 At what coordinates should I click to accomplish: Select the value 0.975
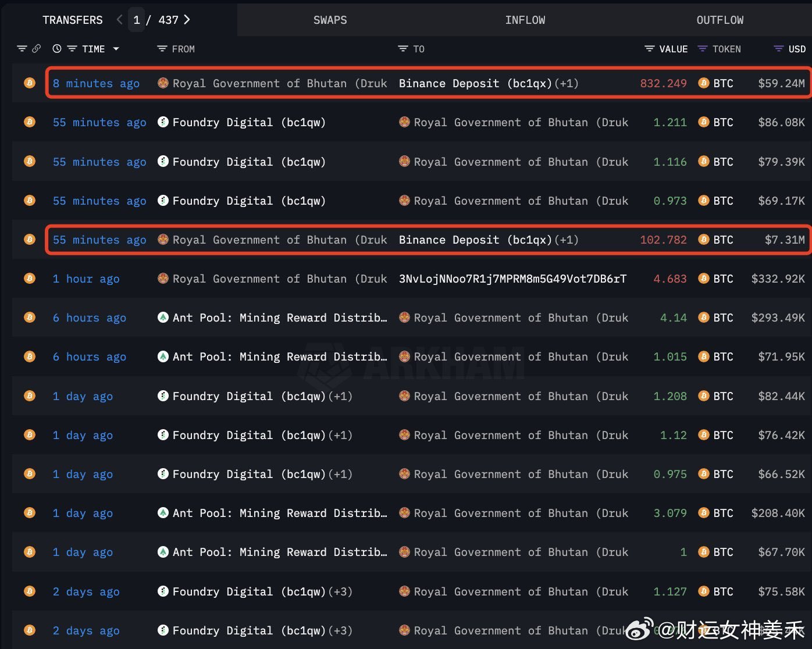[670, 474]
